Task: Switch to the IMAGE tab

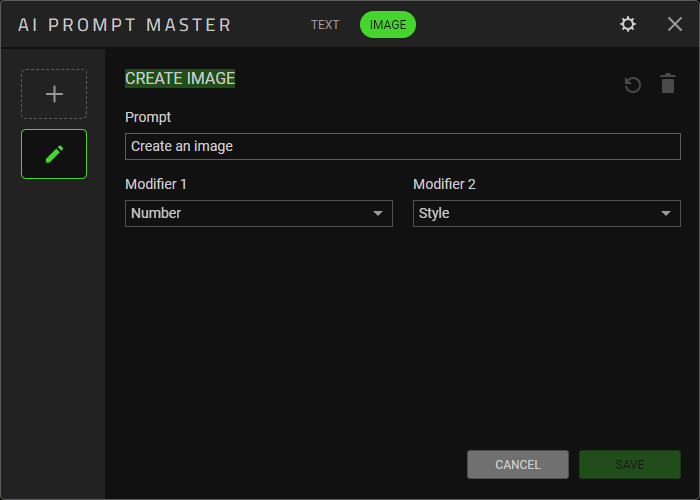Action: (x=388, y=25)
